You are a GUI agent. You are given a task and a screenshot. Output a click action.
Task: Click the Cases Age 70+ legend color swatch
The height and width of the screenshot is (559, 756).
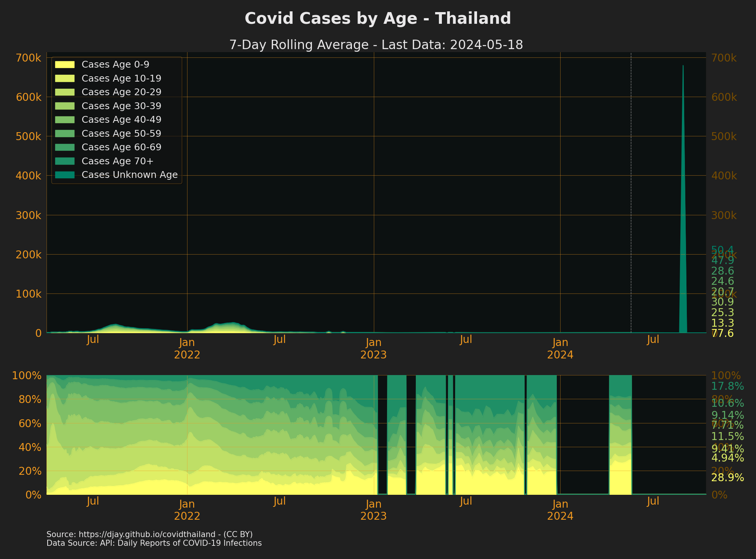[x=65, y=161]
